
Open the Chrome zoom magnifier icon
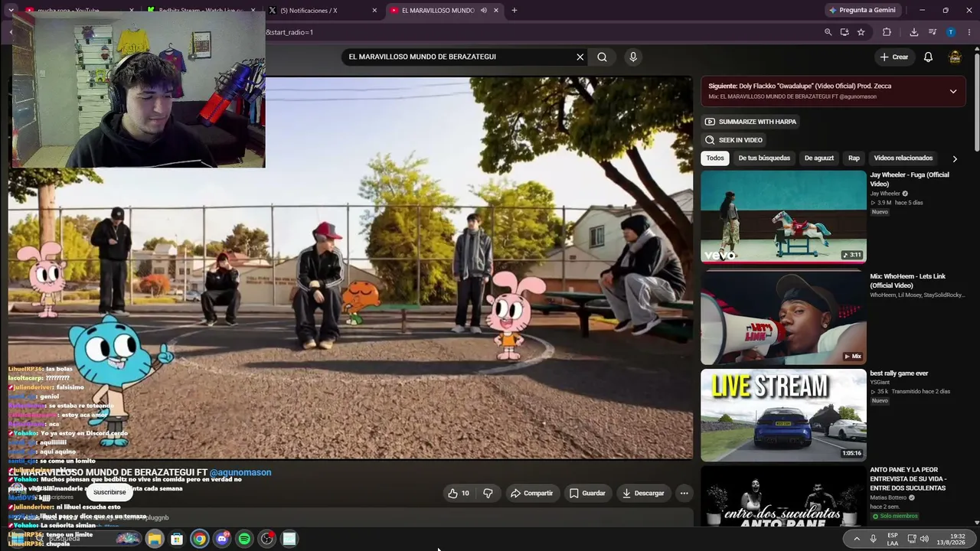(x=828, y=32)
